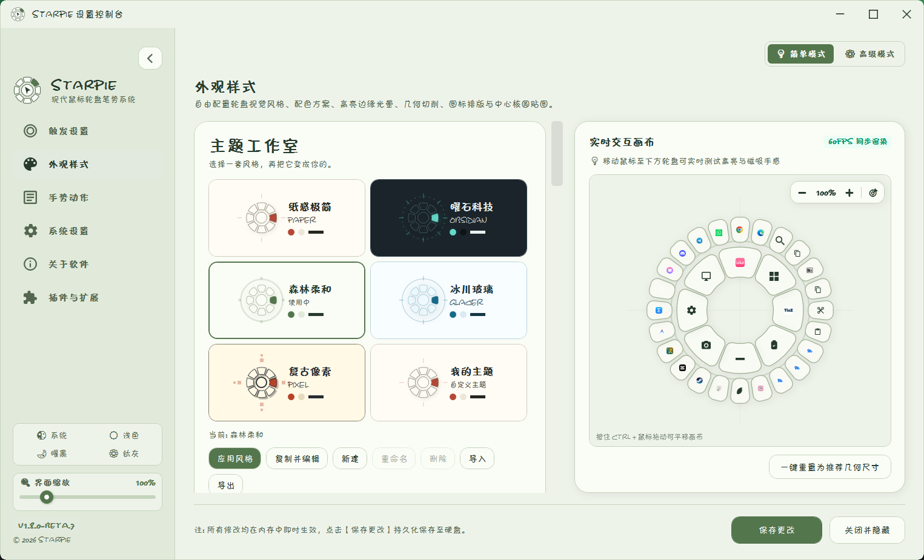Click the battery sector on the wheel
Image resolution: width=924 pixels, height=560 pixels.
click(774, 344)
